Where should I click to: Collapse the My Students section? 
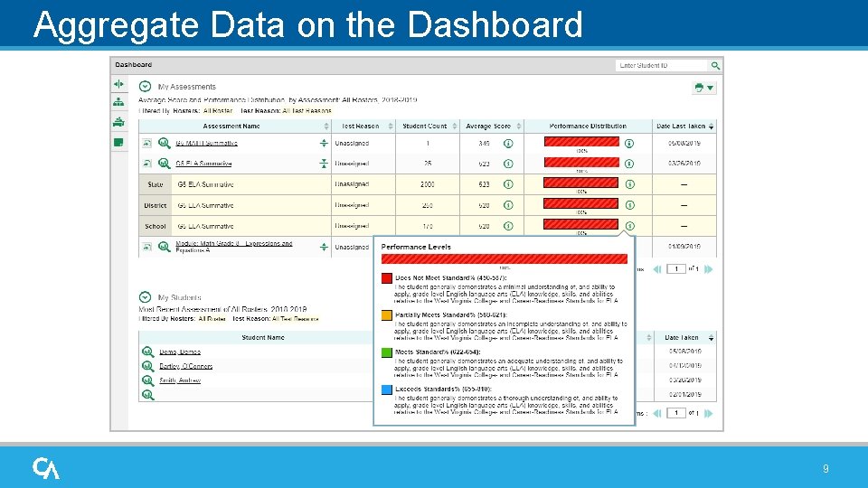click(x=145, y=297)
